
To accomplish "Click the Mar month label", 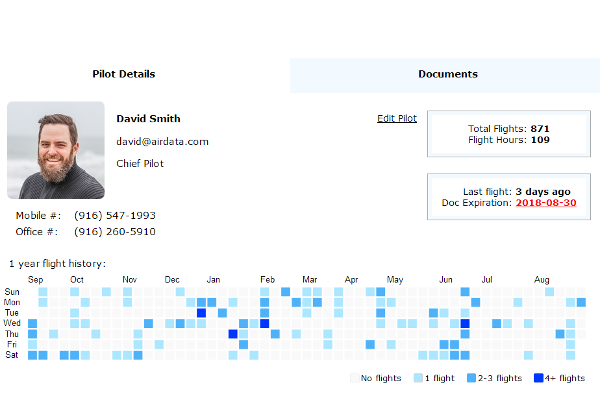I will (x=310, y=280).
